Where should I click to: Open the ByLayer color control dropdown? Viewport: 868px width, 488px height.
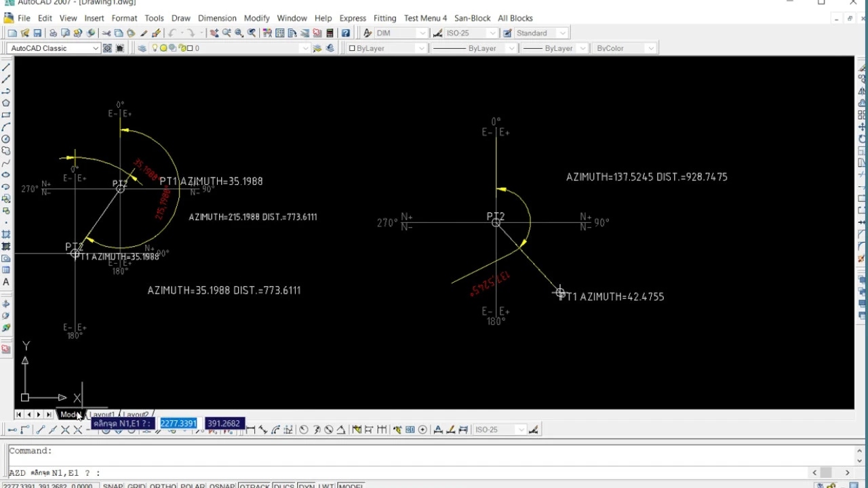[x=386, y=48]
